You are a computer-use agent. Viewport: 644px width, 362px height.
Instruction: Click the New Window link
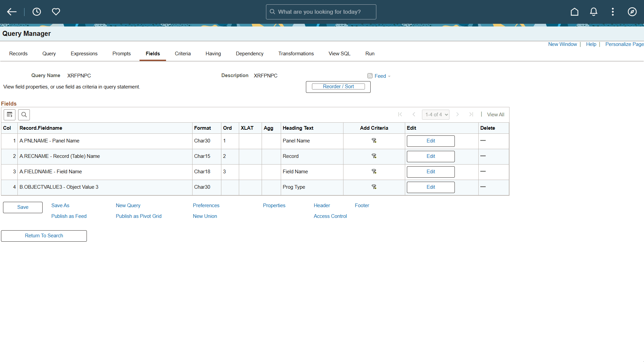(562, 44)
